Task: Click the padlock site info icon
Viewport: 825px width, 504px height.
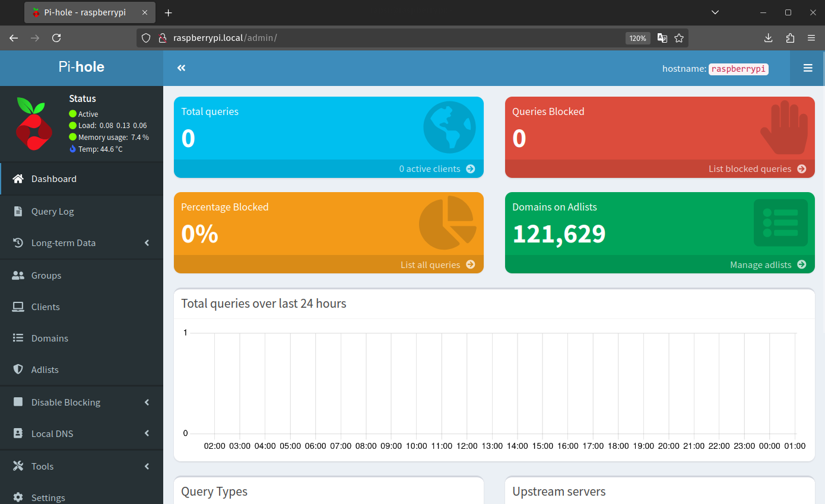Action: (162, 38)
